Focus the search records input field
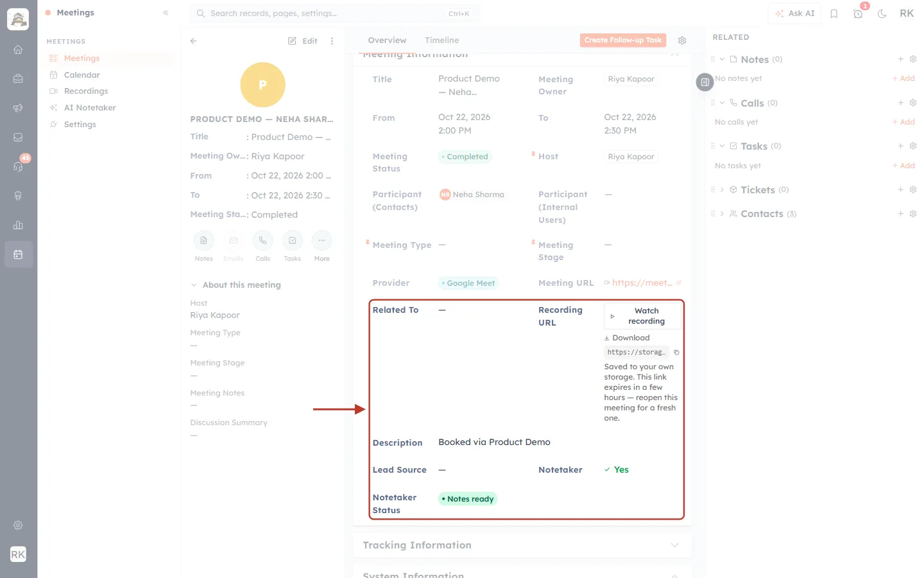The image size is (924, 578). pyautogui.click(x=334, y=13)
